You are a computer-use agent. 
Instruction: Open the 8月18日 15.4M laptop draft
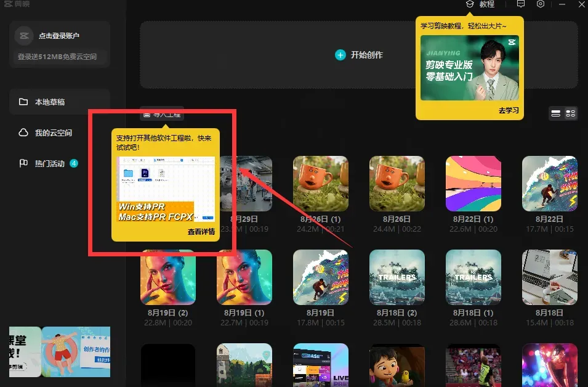[550, 277]
